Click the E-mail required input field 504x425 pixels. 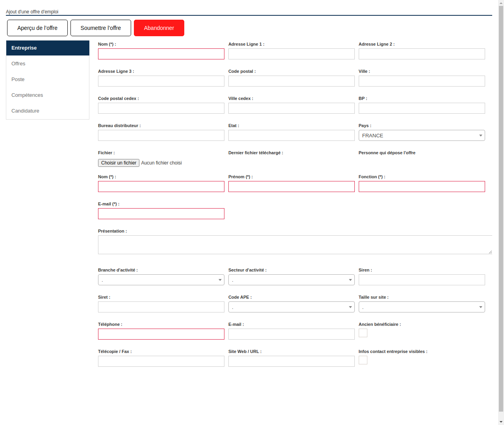tap(161, 214)
